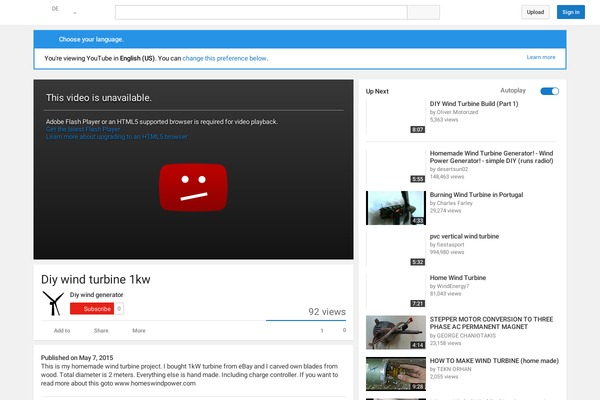Click 'by Oliver Motorized' uploader text
600x400 pixels.
[x=454, y=112]
